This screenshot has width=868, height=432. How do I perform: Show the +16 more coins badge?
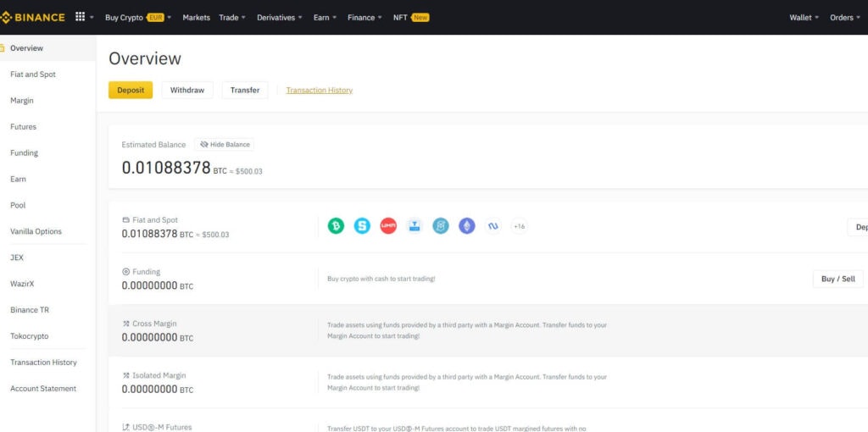coord(520,225)
